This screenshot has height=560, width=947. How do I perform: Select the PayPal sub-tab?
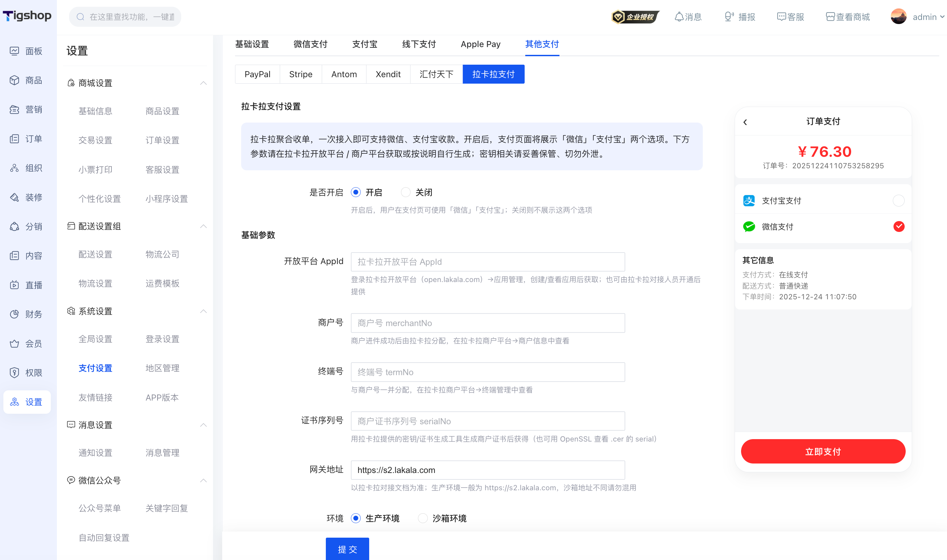257,74
